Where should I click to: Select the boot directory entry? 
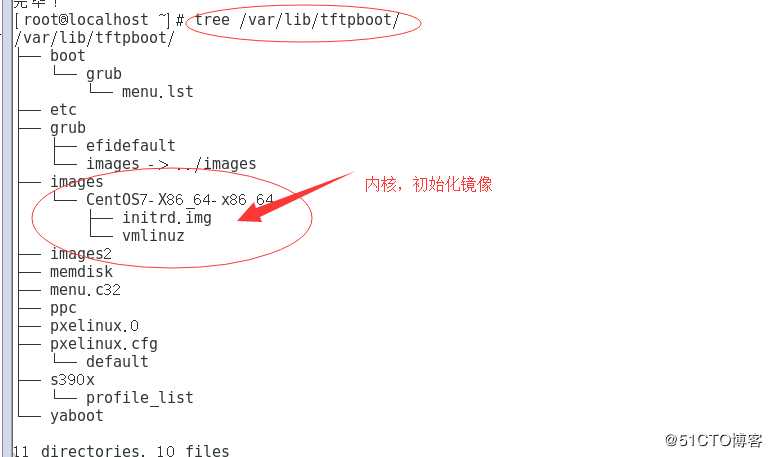click(x=67, y=56)
